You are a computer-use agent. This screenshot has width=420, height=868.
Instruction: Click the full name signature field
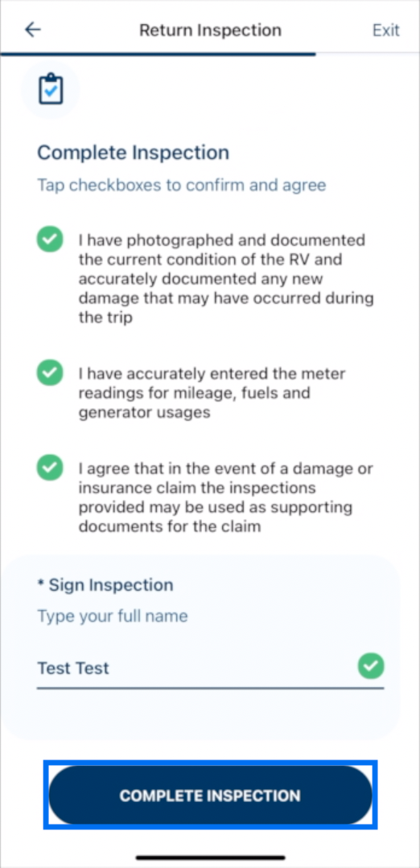click(x=211, y=668)
